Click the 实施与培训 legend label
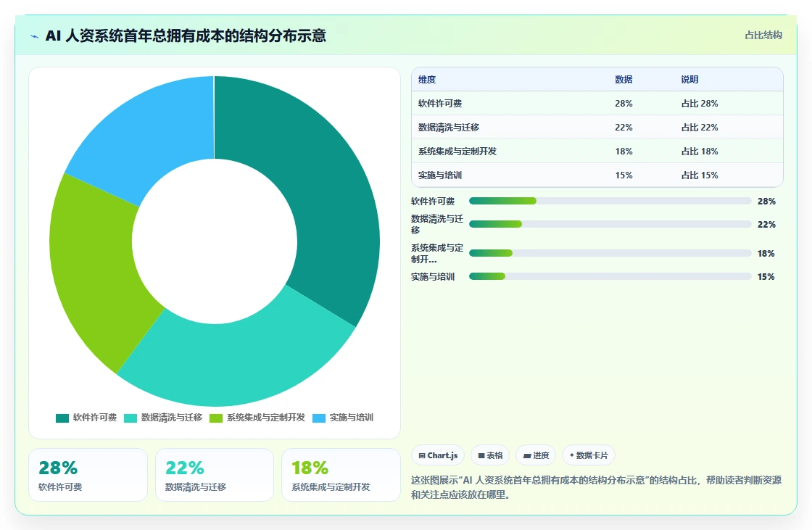 352,418
